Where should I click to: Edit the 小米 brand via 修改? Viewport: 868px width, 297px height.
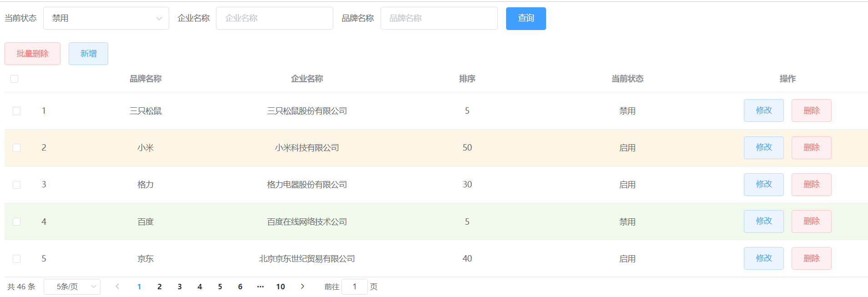click(764, 148)
